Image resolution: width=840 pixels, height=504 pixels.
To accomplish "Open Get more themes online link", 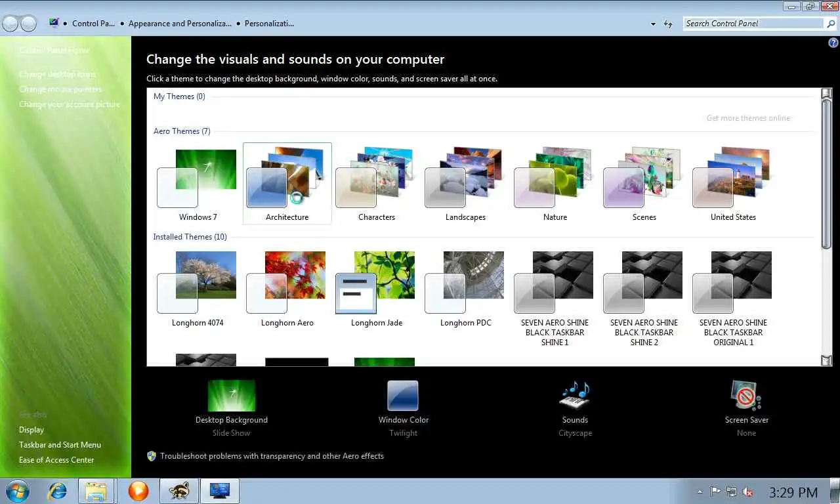I will [x=748, y=118].
